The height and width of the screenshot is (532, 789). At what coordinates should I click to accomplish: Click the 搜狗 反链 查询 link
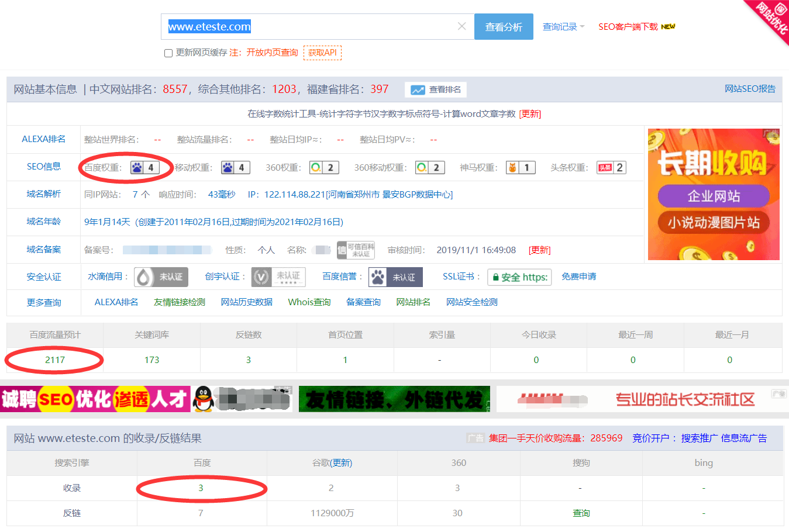tap(581, 513)
